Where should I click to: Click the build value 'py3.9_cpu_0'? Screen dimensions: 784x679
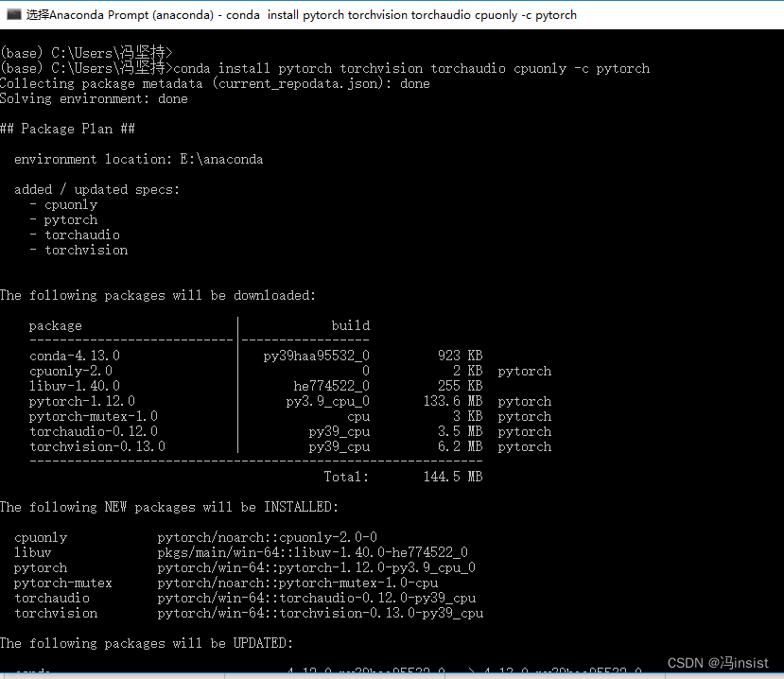pyautogui.click(x=328, y=401)
